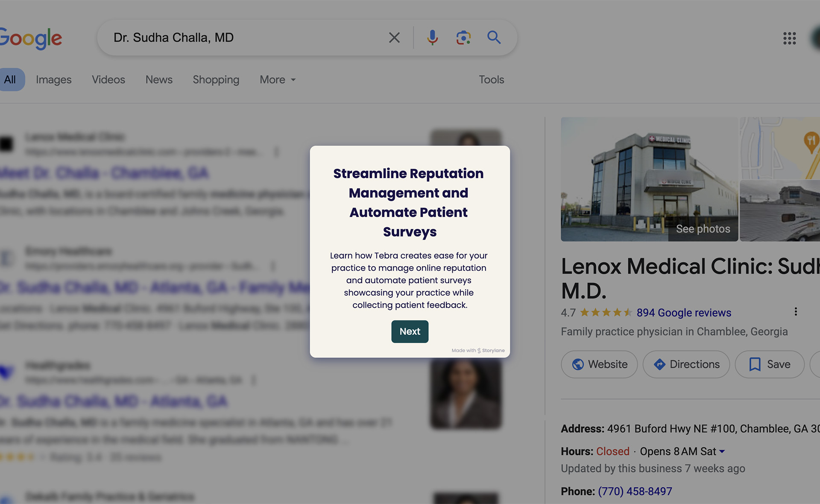
Task: Click Updated by this business 7 weeks ago
Action: coord(653,469)
